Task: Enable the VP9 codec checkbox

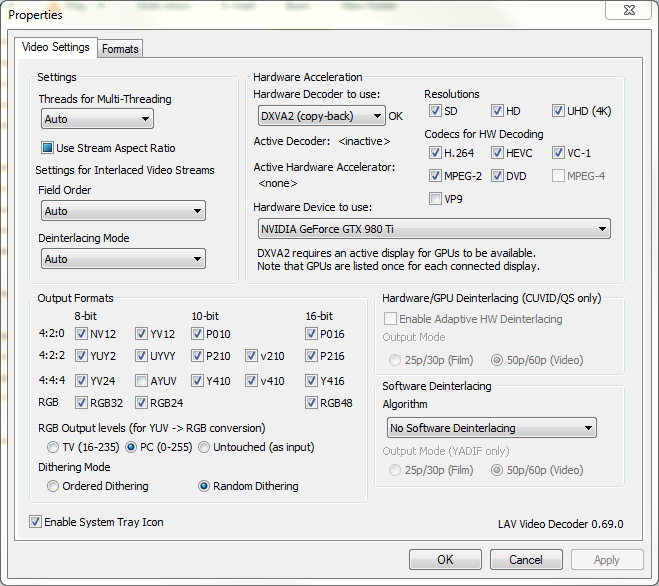Action: 435,199
